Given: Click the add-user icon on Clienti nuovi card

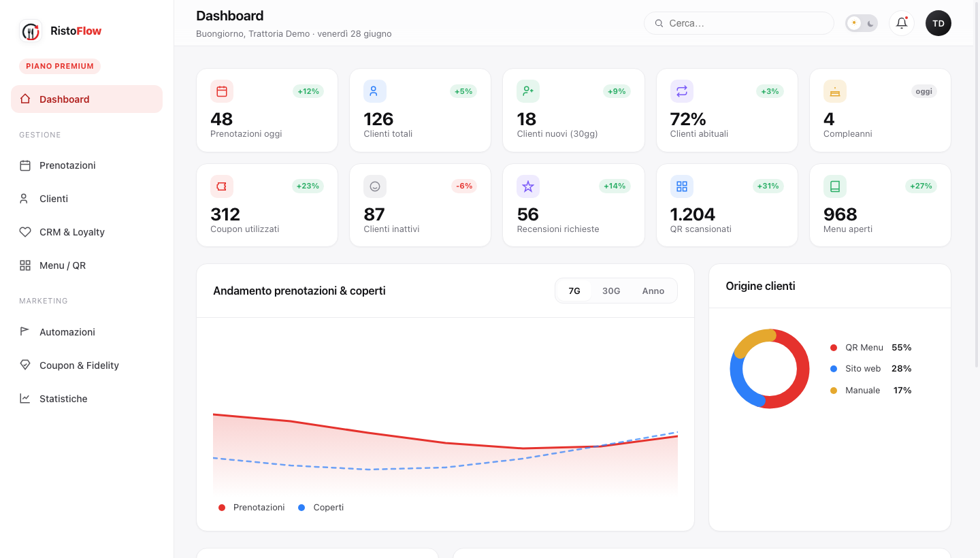Looking at the screenshot, I should tap(528, 91).
